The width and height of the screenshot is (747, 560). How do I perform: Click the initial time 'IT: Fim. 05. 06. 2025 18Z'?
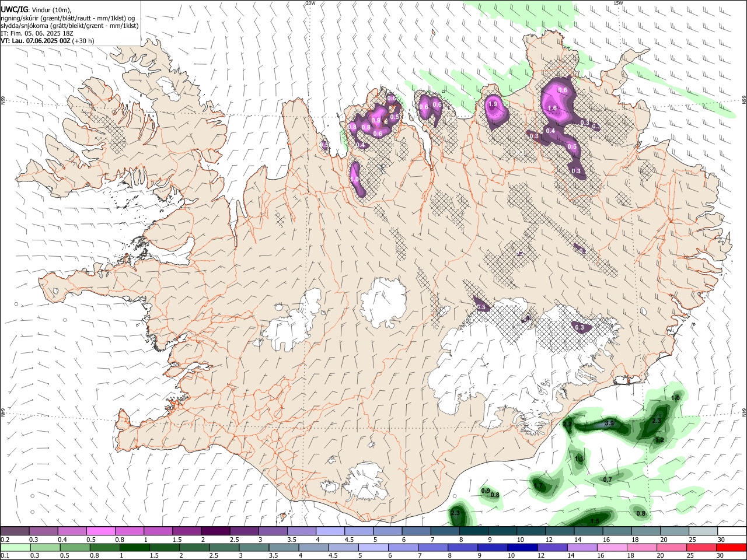tap(36, 33)
